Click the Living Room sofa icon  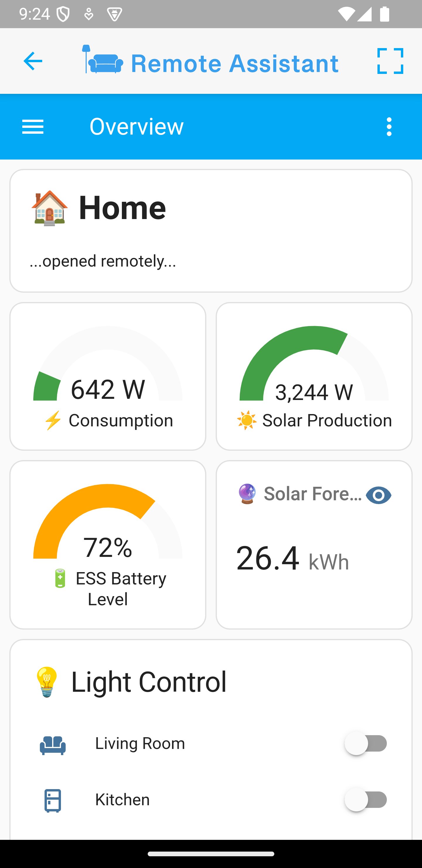53,745
